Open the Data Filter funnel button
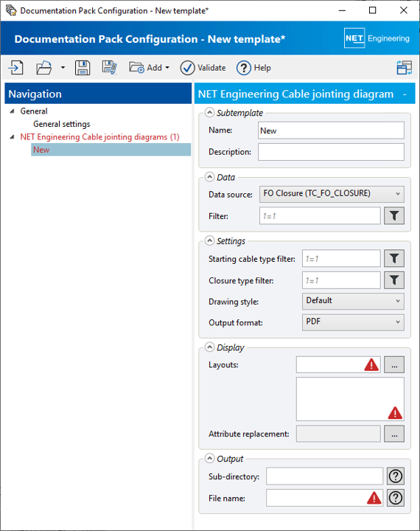 [394, 215]
